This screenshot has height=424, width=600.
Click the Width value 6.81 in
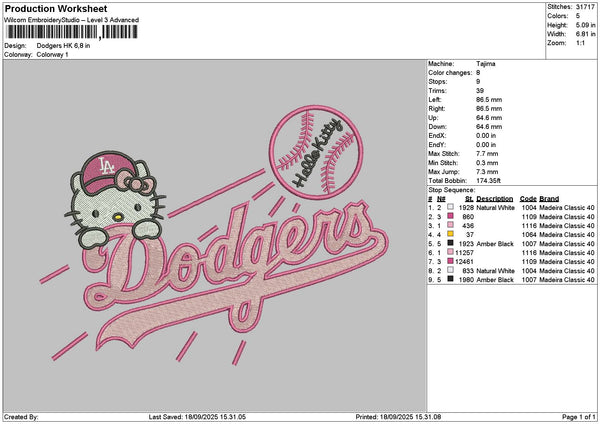[585, 34]
